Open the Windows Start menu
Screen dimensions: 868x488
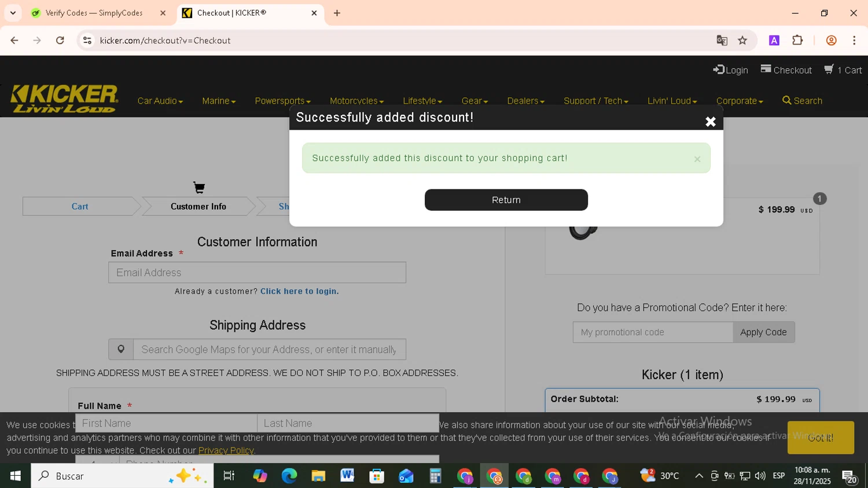pos(16,476)
